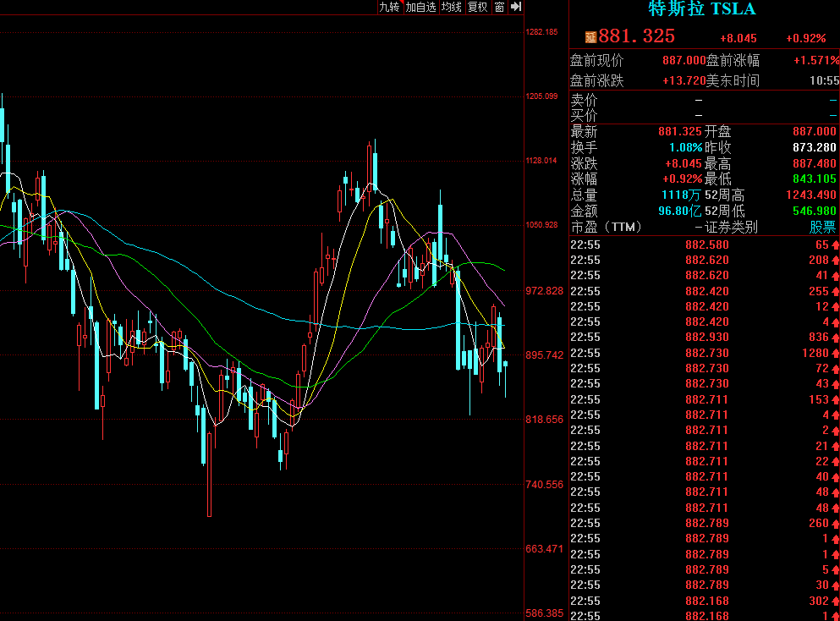
Task: Click the 特斯拉 TSLA stock title
Action: (702, 8)
